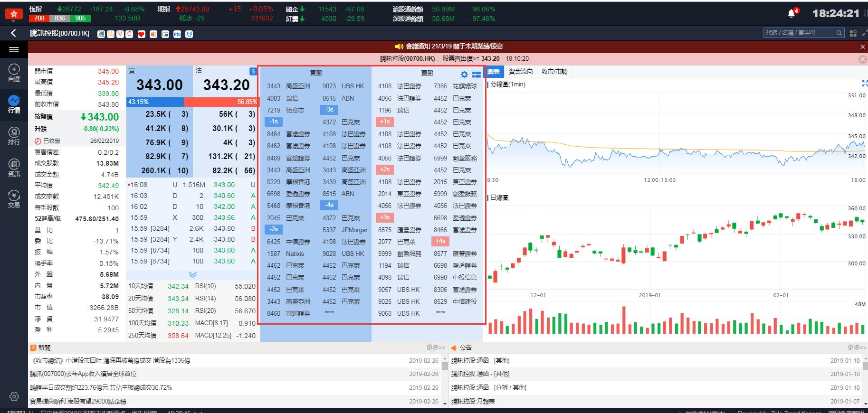Click the orange speaker alert icon
The height and width of the screenshot is (413, 868).
tap(153, 34)
